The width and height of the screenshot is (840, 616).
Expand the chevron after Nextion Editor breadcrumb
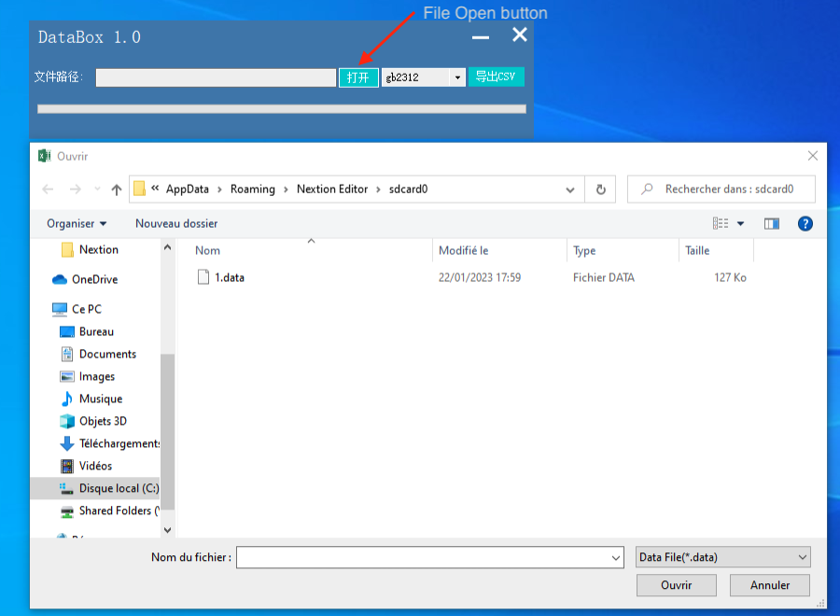tap(378, 189)
